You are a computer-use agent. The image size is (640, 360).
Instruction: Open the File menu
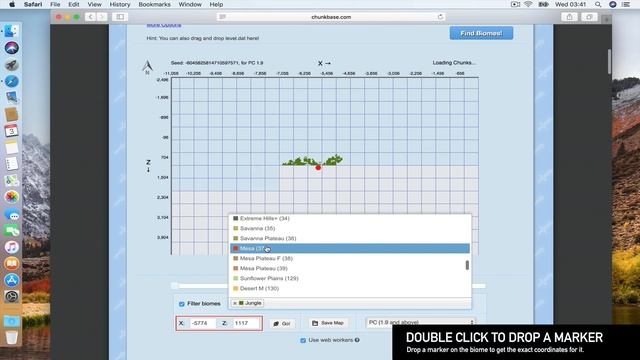[x=55, y=4]
